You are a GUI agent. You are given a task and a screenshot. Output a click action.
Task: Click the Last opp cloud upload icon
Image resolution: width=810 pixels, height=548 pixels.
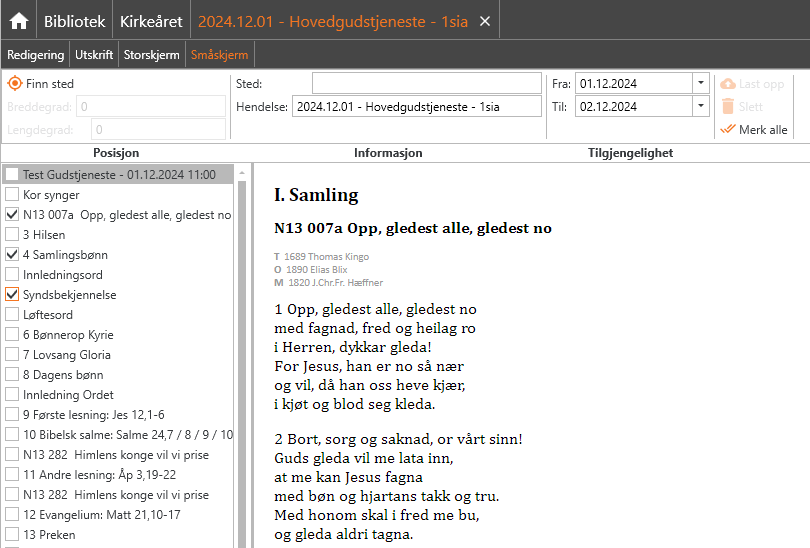click(x=728, y=84)
